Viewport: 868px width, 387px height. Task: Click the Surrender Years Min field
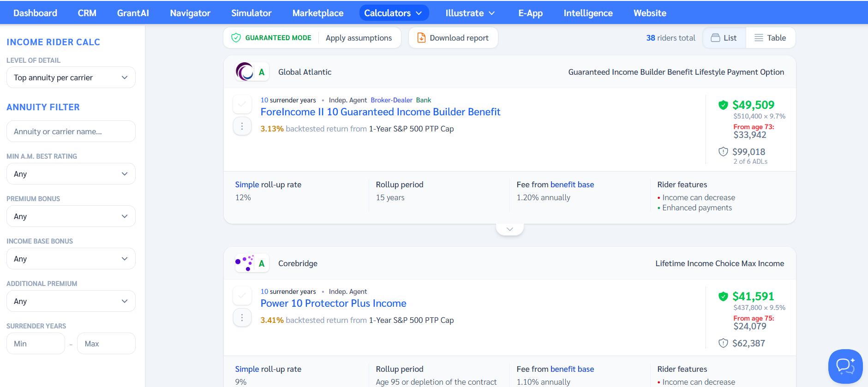point(36,344)
